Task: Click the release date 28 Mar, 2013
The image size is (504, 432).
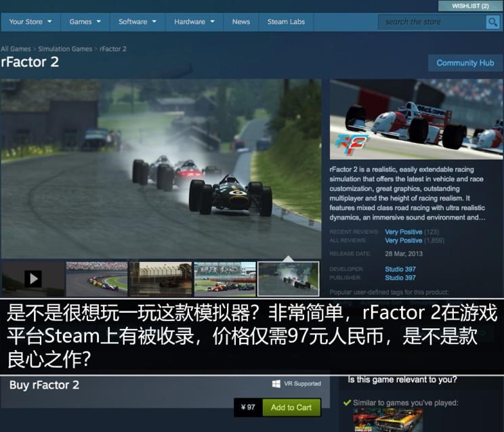Action: 404,254
